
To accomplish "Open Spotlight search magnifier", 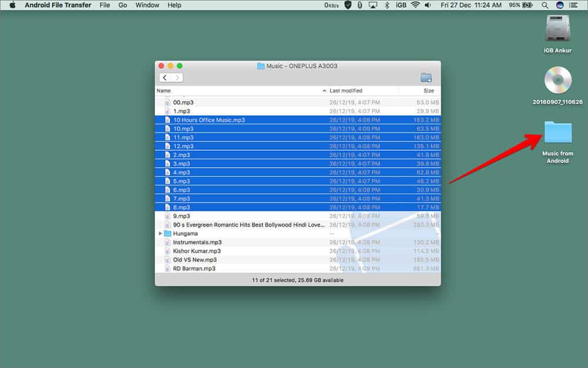I will pyautogui.click(x=545, y=5).
